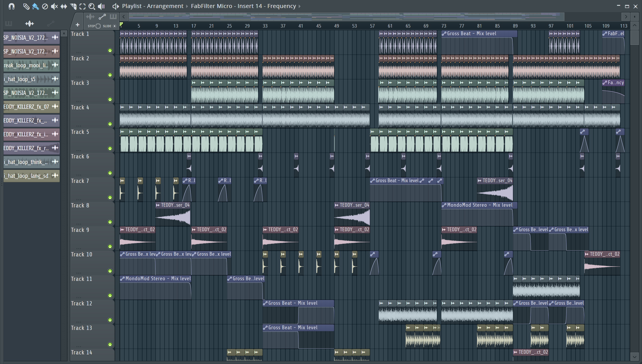This screenshot has width=642, height=364.
Task: Select i_hat_loop_s5 in the picker
Action: point(31,79)
